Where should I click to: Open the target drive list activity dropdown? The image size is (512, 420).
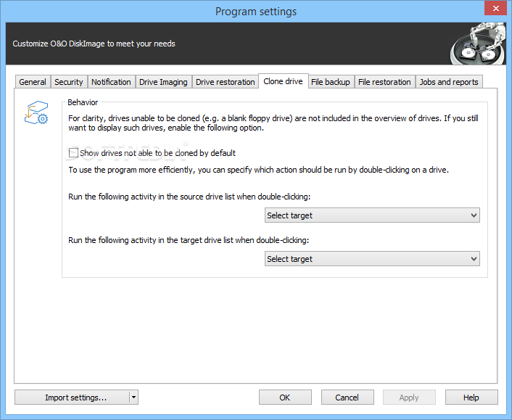372,259
